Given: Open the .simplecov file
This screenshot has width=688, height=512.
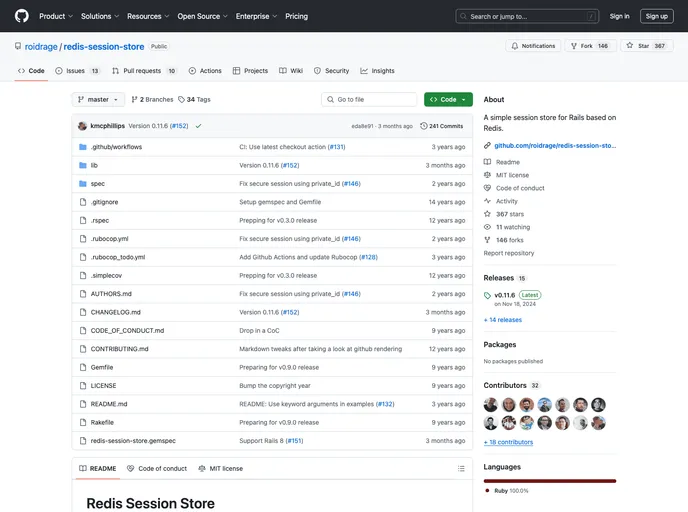Looking at the screenshot, I should [x=106, y=276].
